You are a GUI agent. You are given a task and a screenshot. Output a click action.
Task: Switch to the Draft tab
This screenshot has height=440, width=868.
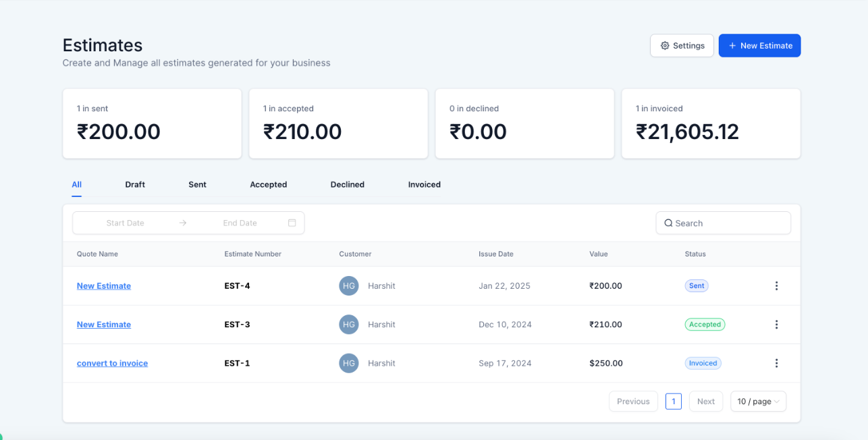135,184
